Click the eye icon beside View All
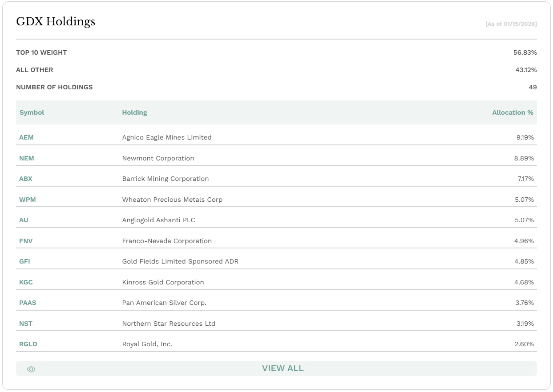 click(31, 369)
